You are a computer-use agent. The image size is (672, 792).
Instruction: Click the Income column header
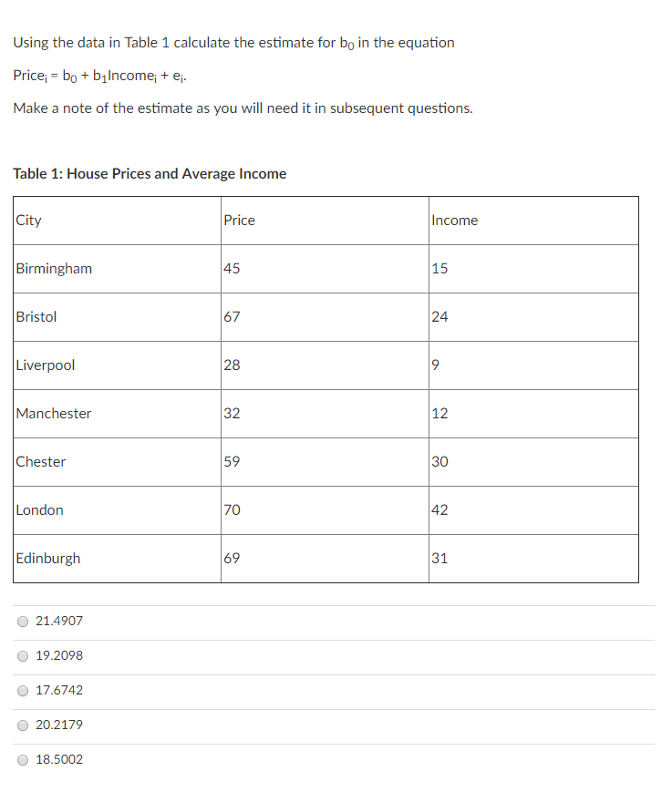452,220
